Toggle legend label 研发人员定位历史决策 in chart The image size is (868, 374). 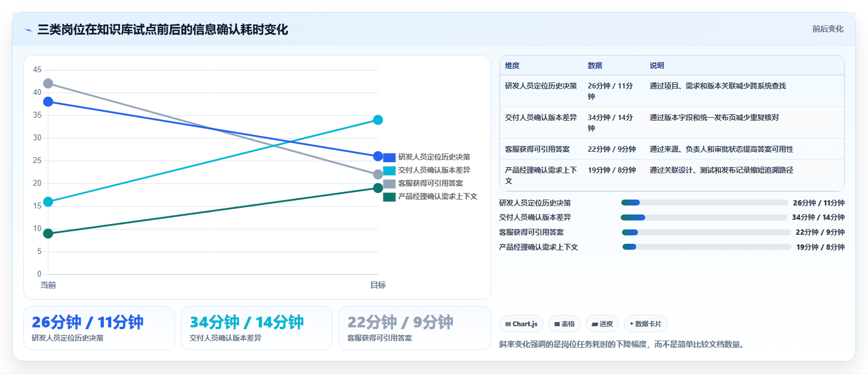(434, 157)
